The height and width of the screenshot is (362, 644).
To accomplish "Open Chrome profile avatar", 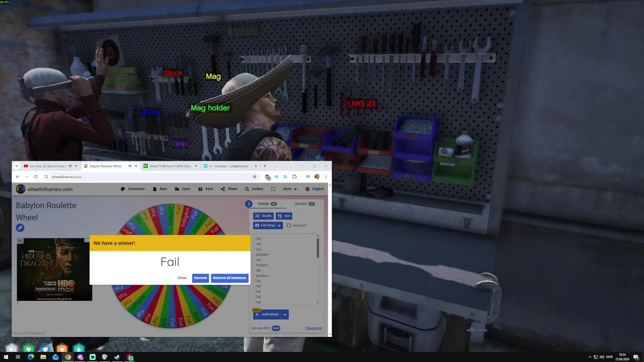I will [316, 176].
